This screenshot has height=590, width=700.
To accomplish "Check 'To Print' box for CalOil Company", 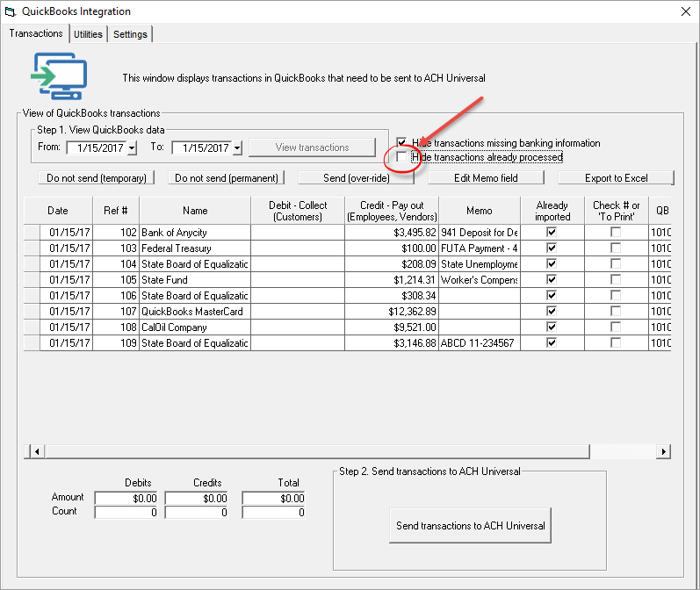I will tap(616, 327).
